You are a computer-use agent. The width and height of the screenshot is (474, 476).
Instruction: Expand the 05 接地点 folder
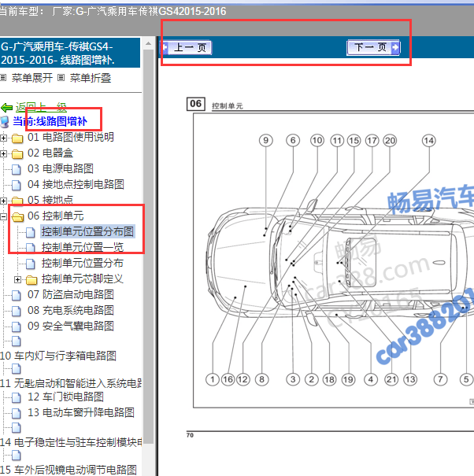click(3, 201)
